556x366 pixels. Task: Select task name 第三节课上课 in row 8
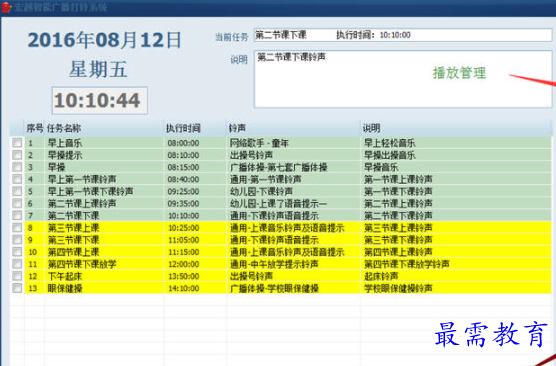coord(73,228)
